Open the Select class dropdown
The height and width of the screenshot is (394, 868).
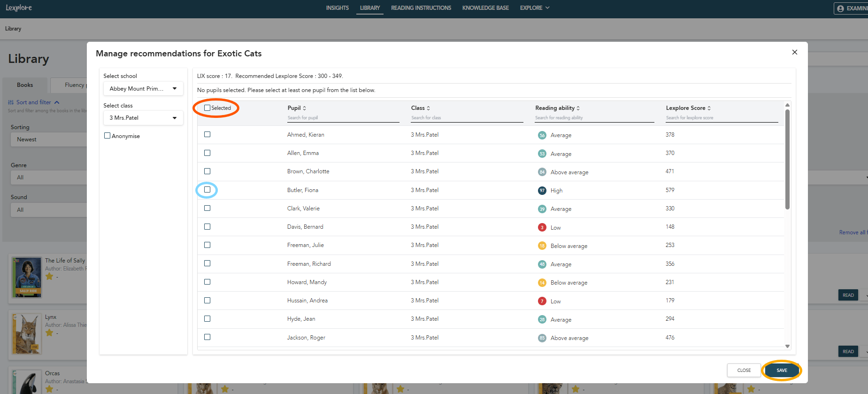(x=143, y=118)
